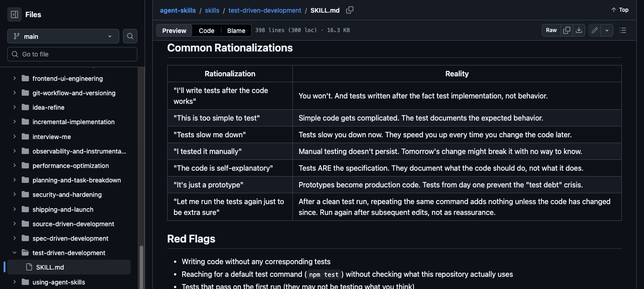Expand the observability-and-instrumenta... folder chevron
644x289 pixels.
pos(14,151)
